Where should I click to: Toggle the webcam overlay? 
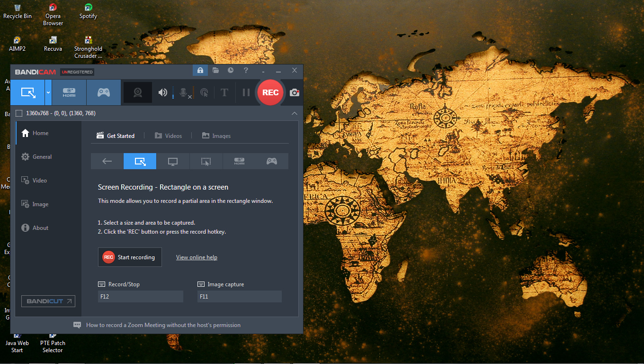pos(138,92)
